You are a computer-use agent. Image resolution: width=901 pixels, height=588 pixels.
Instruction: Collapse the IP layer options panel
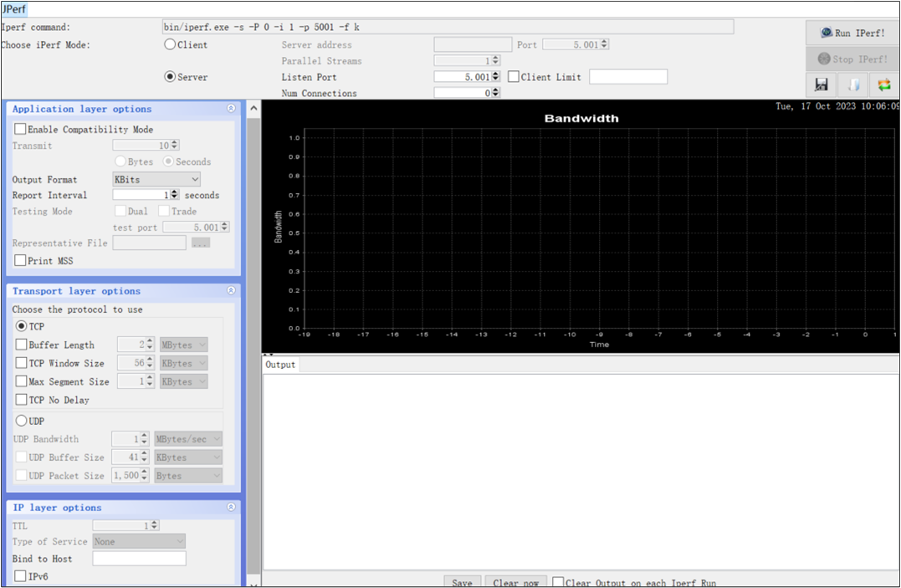pyautogui.click(x=232, y=507)
